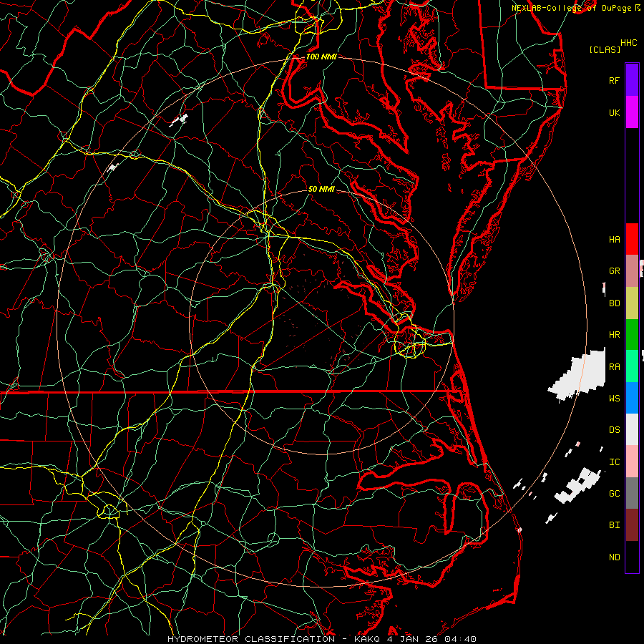Click the "GC" legend label
This screenshot has width=644, height=644.
(x=615, y=494)
